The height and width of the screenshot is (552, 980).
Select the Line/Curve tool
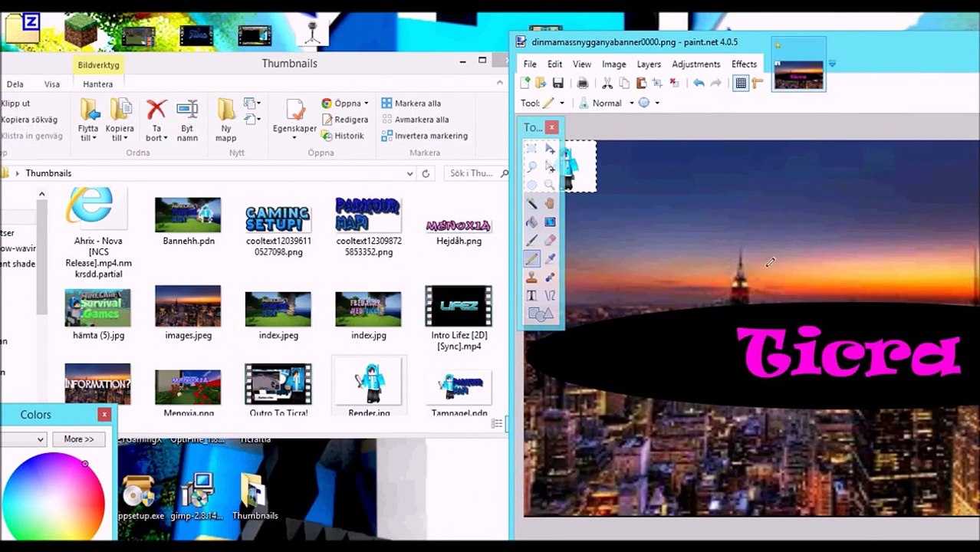550,295
